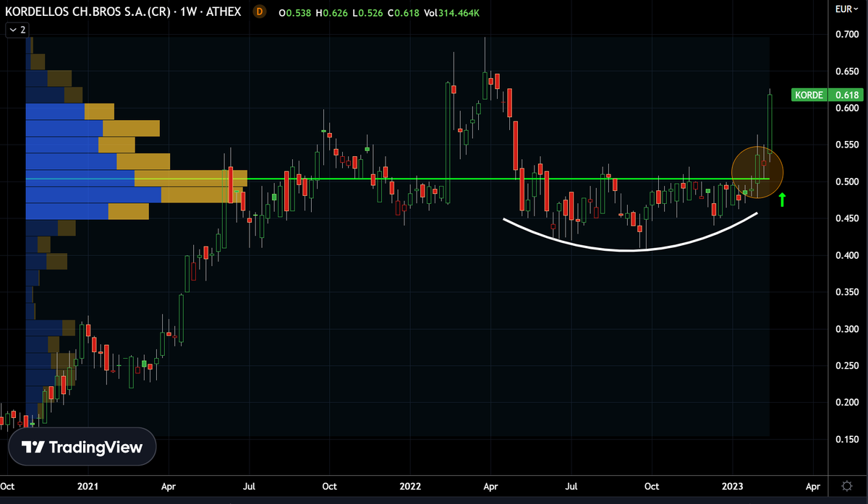Click the Apr label right of 2023
868x504 pixels.
[x=813, y=485]
